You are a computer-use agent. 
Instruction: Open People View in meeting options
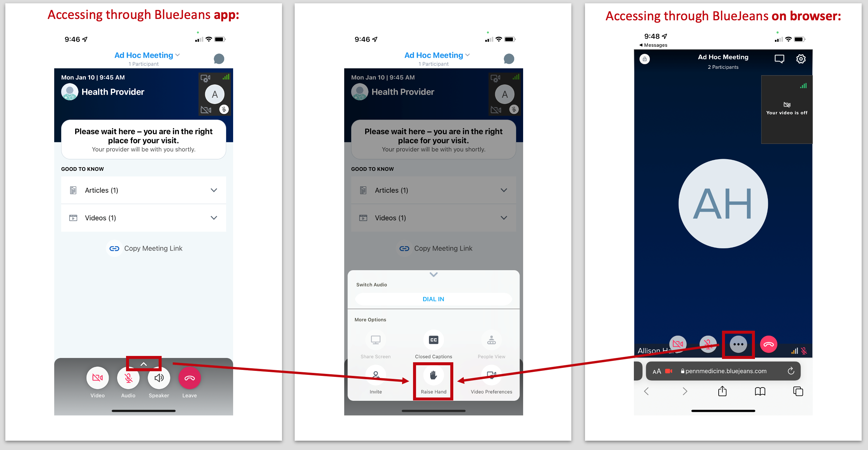[492, 342]
